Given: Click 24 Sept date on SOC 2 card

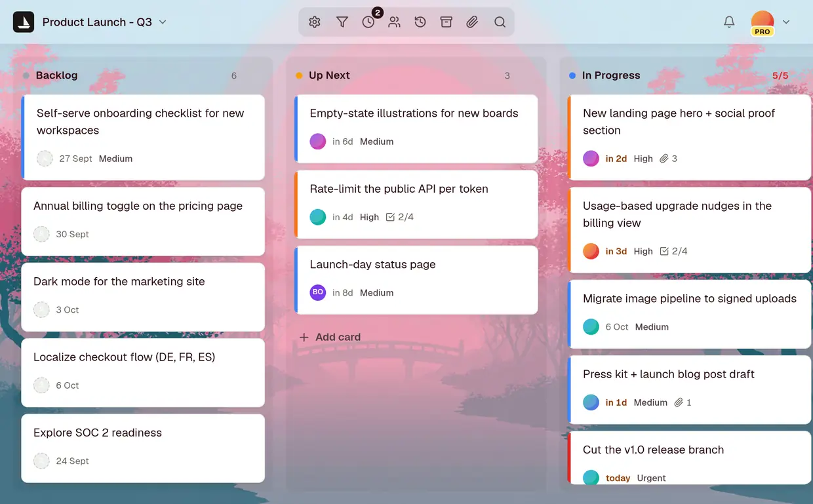Looking at the screenshot, I should coord(72,461).
